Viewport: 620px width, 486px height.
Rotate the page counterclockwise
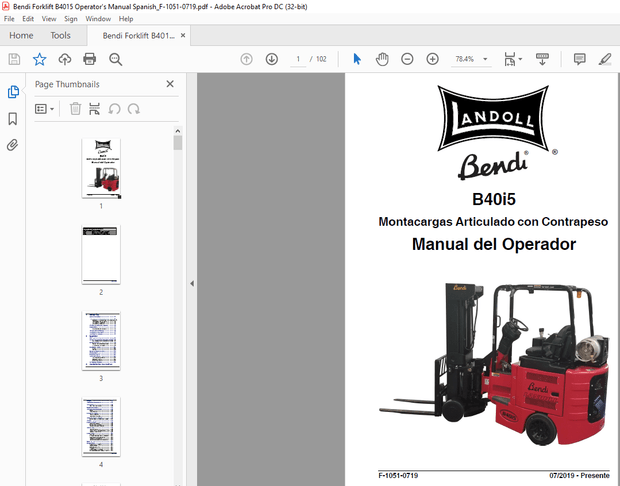115,109
